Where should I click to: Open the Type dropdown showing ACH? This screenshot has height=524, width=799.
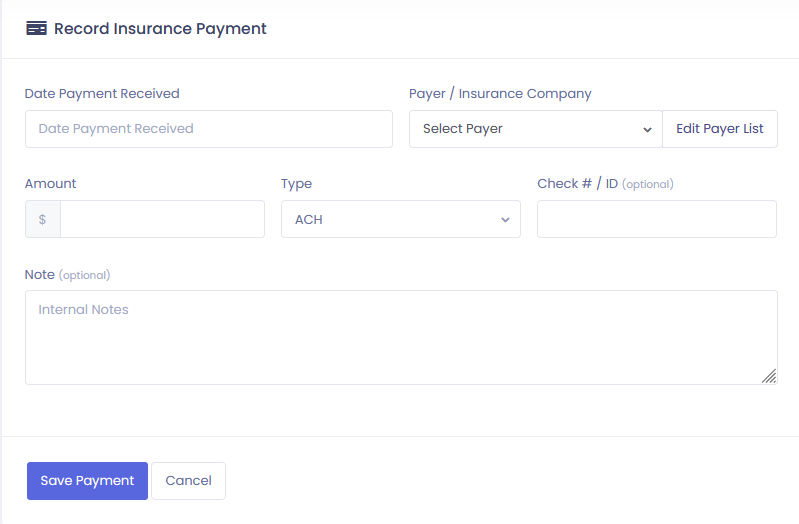click(401, 219)
